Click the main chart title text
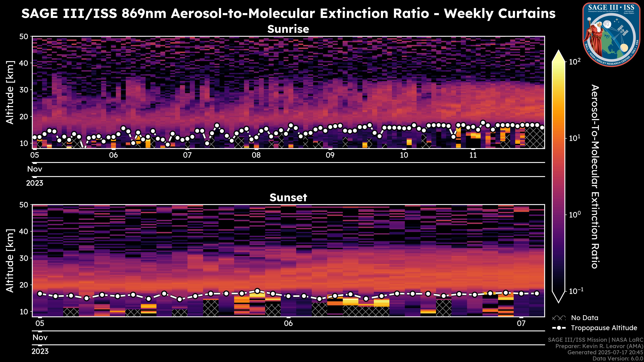The width and height of the screenshot is (644, 362). (288, 13)
